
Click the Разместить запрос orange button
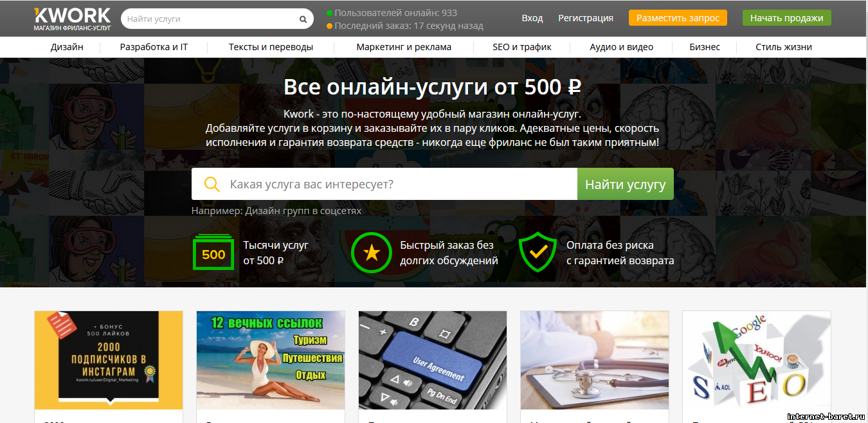click(x=678, y=18)
